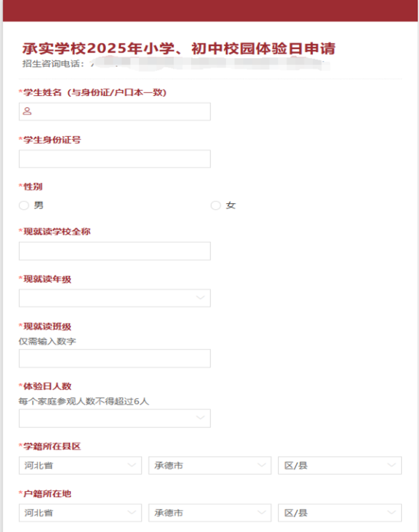Click the 承实学校2025年 form title heading
Screen dimensions: 419x532
pyautogui.click(x=179, y=49)
